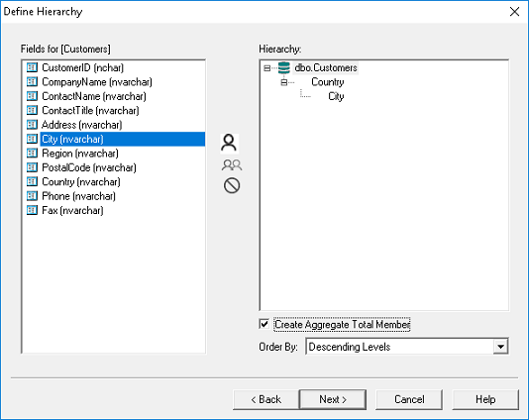The image size is (529, 420).
Task: Toggle Create Aggregate Total Member checkbox
Action: coord(264,324)
